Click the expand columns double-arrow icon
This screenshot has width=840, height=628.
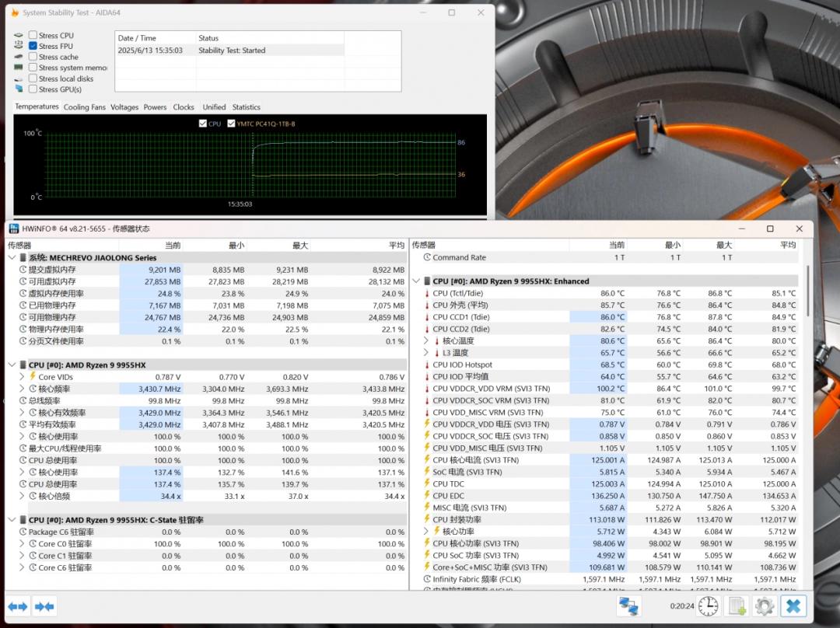click(18, 605)
